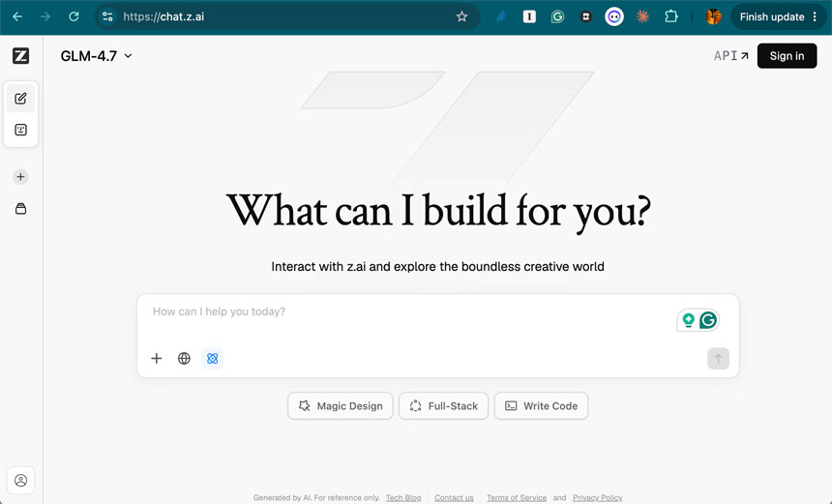
Task: Toggle web search globe icon
Action: [x=184, y=359]
